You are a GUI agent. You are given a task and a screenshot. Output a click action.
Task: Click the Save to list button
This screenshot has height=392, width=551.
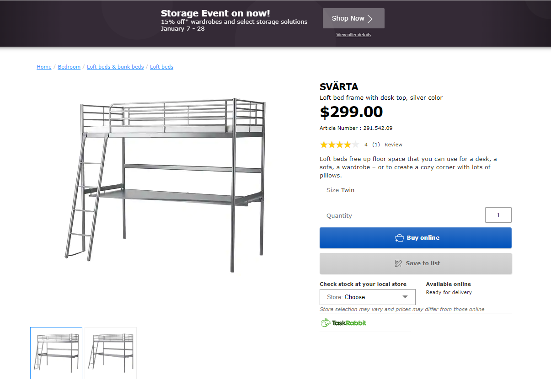coord(415,263)
